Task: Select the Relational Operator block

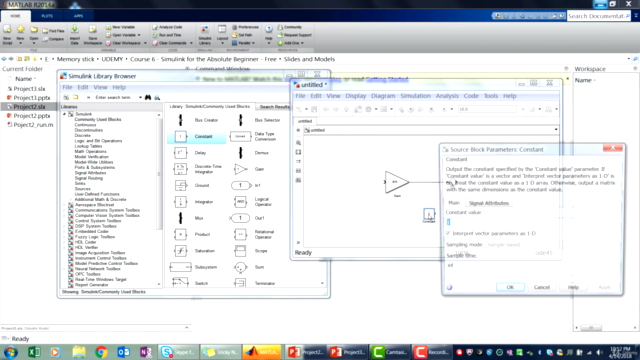Action: click(240, 234)
